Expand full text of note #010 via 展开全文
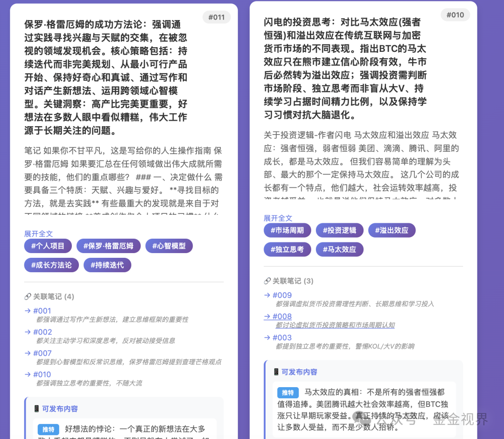 click(278, 218)
